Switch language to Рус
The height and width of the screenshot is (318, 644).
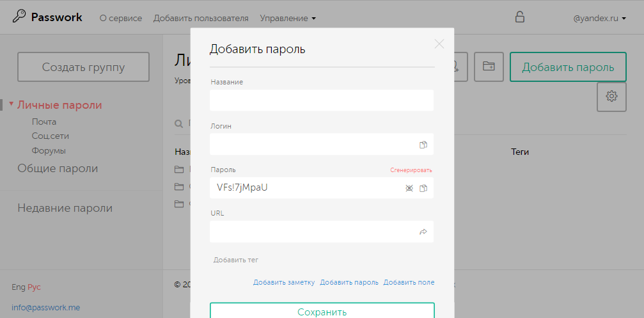point(34,287)
